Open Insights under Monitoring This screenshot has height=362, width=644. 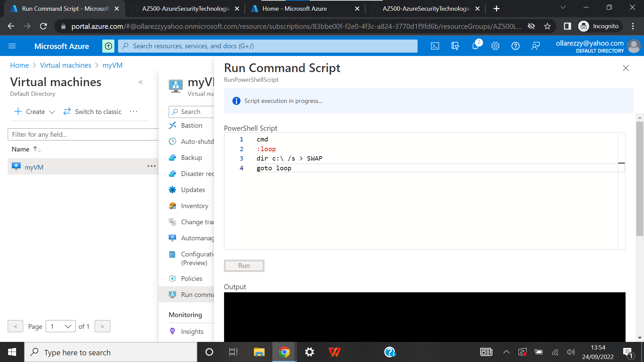click(192, 331)
